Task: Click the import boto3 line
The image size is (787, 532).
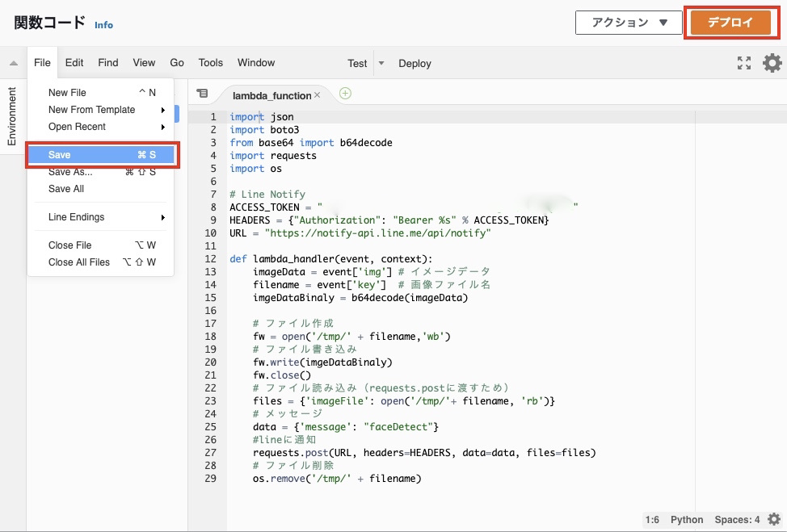Action: pyautogui.click(x=264, y=130)
